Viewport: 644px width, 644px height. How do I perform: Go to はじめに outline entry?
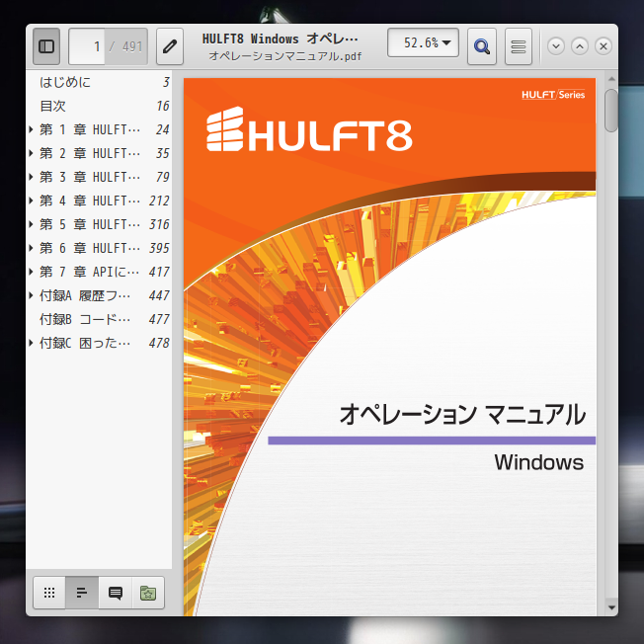(x=65, y=82)
